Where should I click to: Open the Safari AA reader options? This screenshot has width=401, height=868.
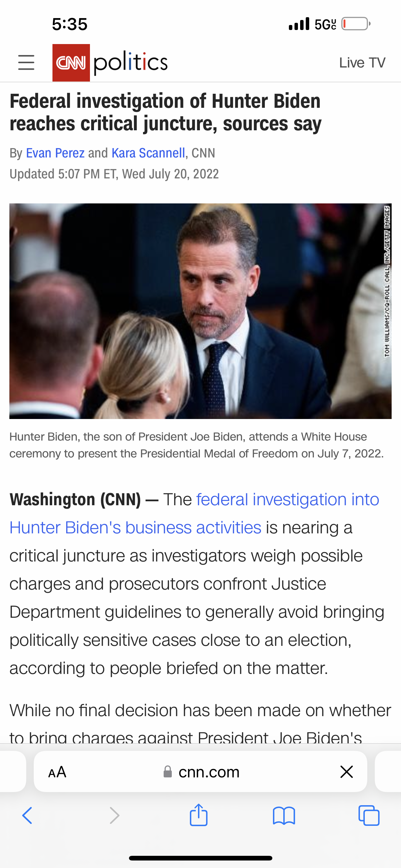[x=57, y=772]
